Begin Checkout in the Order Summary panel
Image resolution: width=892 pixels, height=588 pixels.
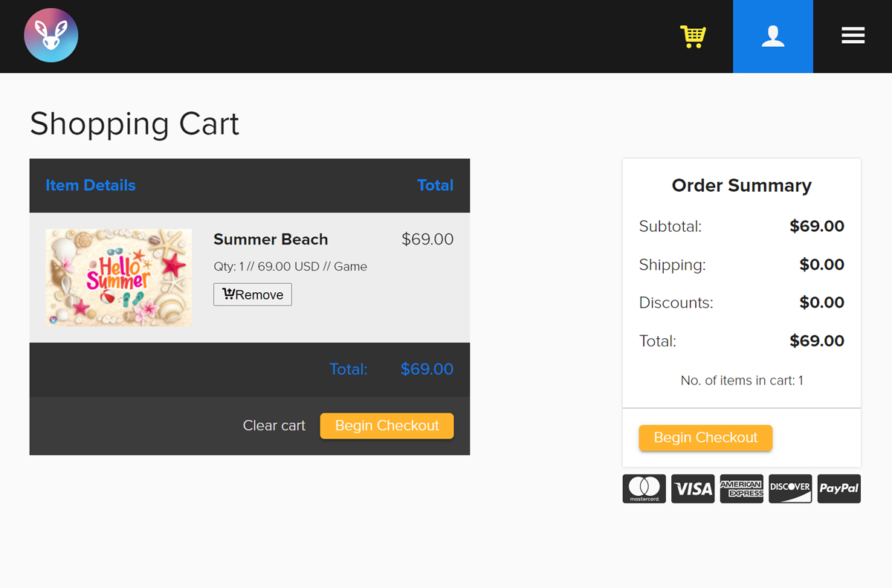click(x=705, y=438)
